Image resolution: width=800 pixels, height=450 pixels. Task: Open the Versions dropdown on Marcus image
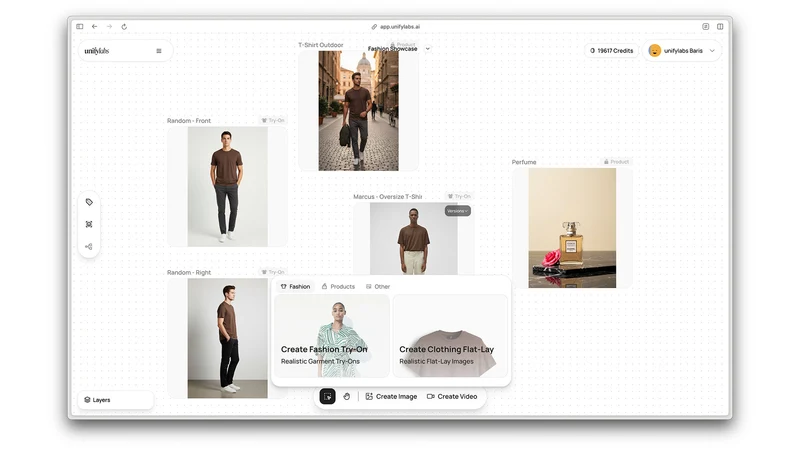pos(457,211)
